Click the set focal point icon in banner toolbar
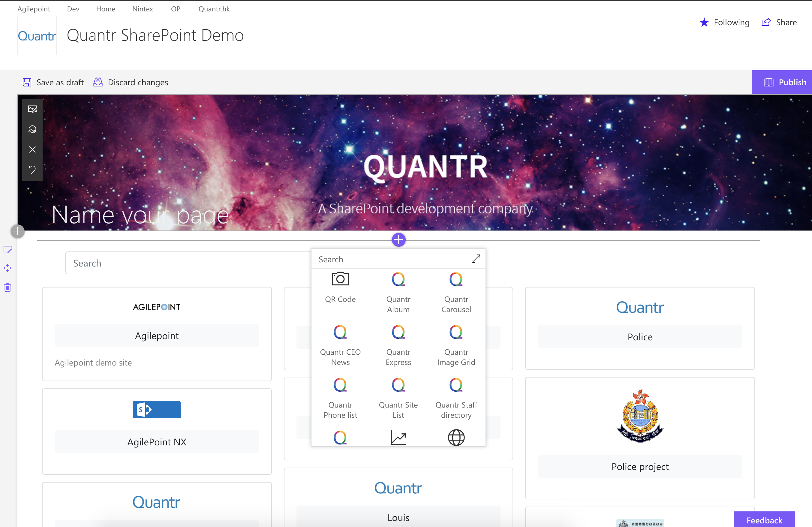This screenshot has height=527, width=812. coord(32,129)
